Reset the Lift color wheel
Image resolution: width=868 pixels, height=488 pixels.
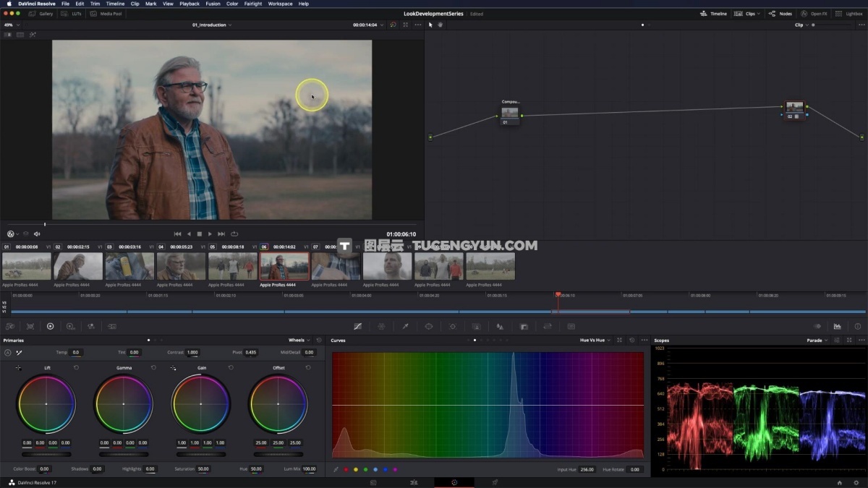[x=76, y=368]
